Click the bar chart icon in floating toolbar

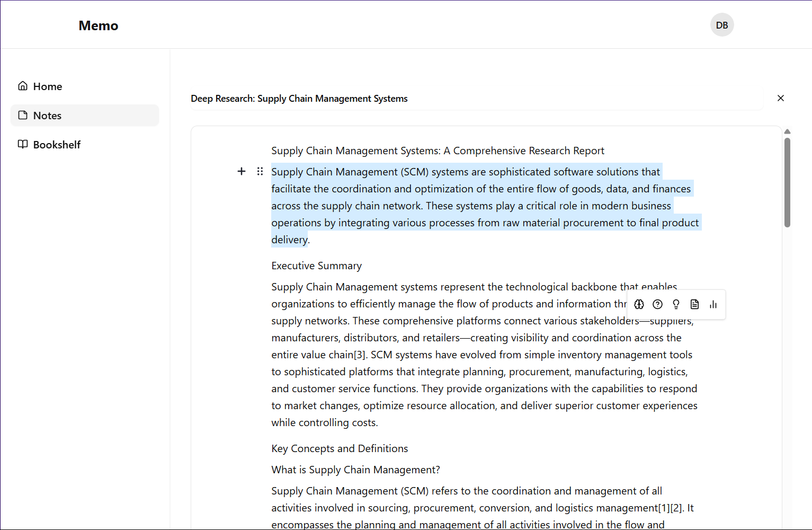(713, 304)
